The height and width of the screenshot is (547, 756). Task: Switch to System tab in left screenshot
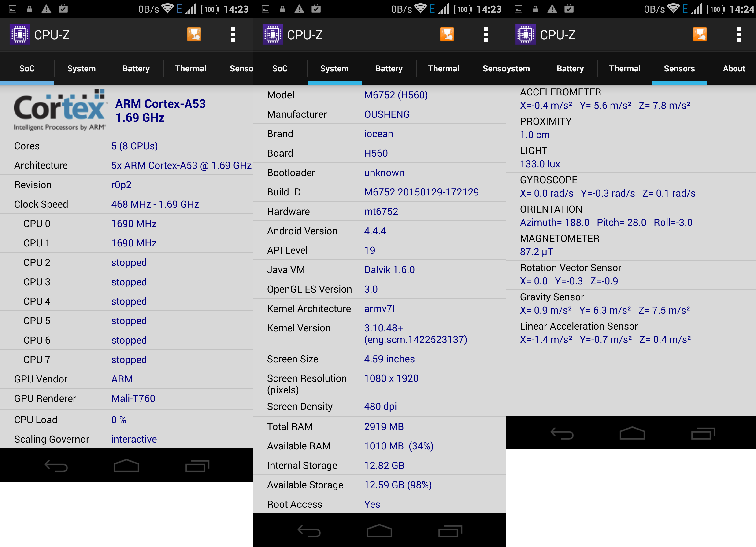point(81,69)
